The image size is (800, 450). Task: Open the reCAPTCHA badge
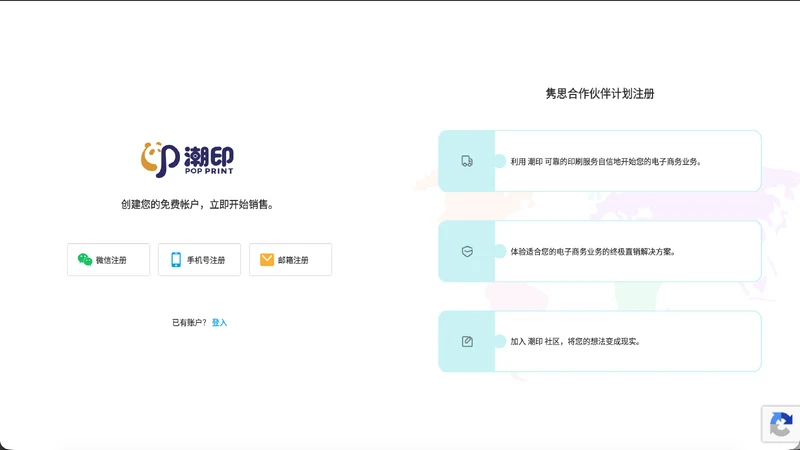pyautogui.click(x=781, y=424)
